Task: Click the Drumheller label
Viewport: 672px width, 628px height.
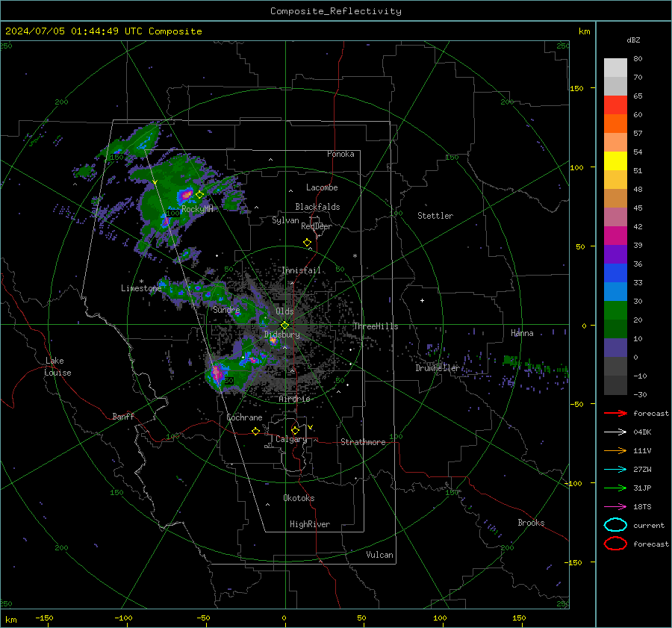Action: click(x=438, y=368)
